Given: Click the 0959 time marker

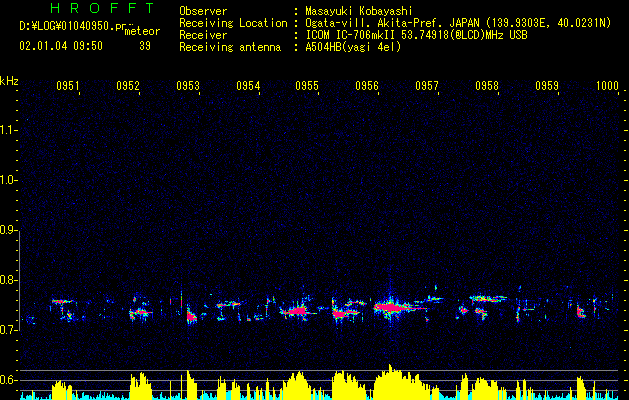Looking at the screenshot, I should (x=547, y=85).
